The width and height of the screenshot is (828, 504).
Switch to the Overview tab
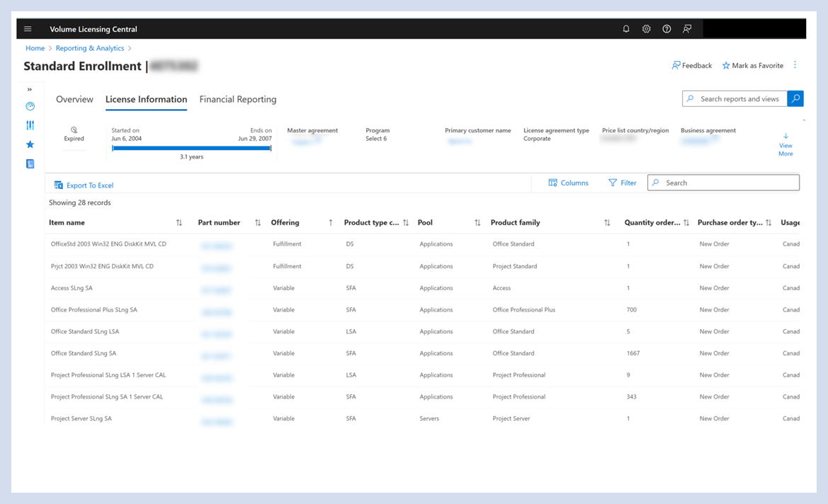click(x=74, y=99)
